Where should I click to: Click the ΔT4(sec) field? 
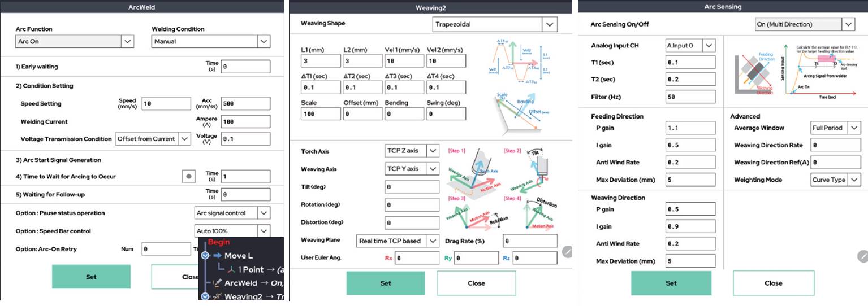[x=446, y=88]
